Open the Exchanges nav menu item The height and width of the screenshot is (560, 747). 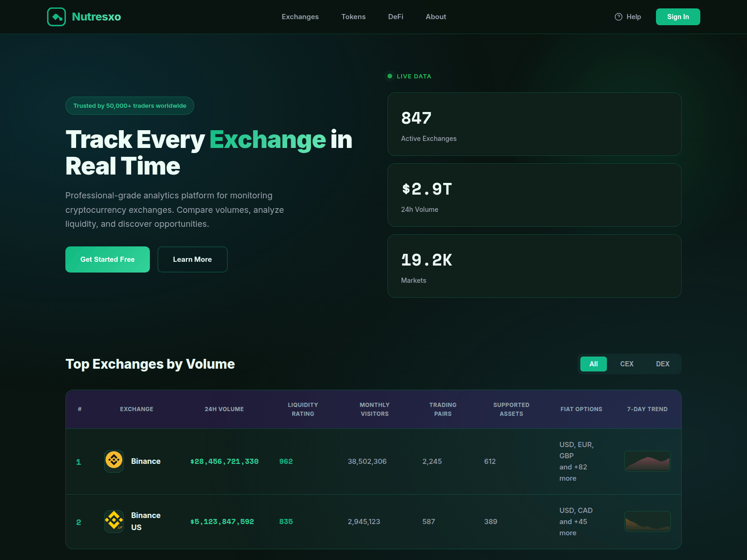click(300, 17)
